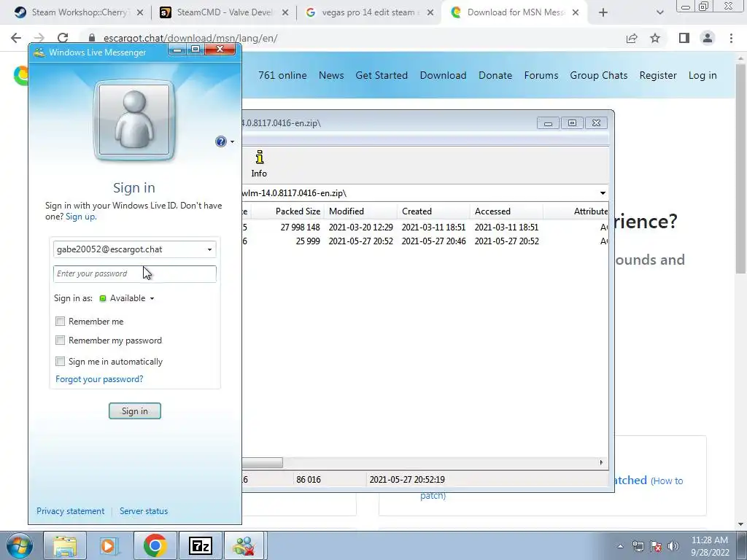Close the SteamCMD tab
The image size is (747, 560).
coord(285,13)
